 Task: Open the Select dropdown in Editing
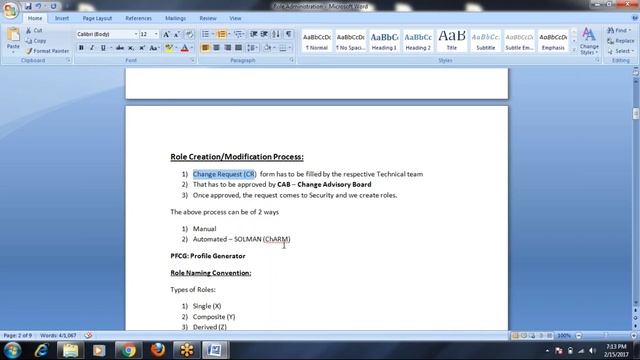620,51
